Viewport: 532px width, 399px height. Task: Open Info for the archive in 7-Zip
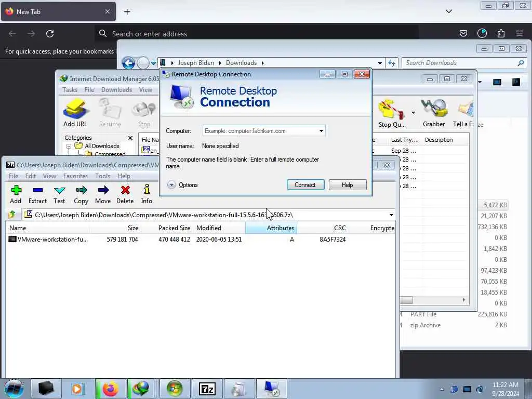tap(147, 194)
